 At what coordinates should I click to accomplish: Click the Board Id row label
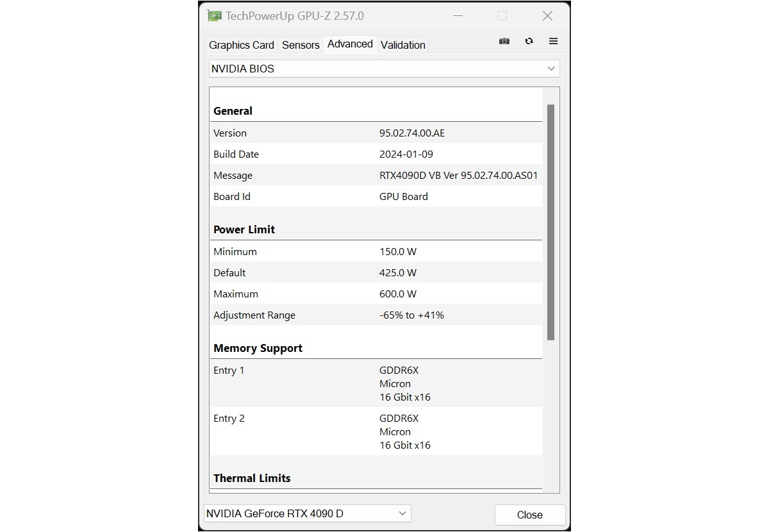232,197
